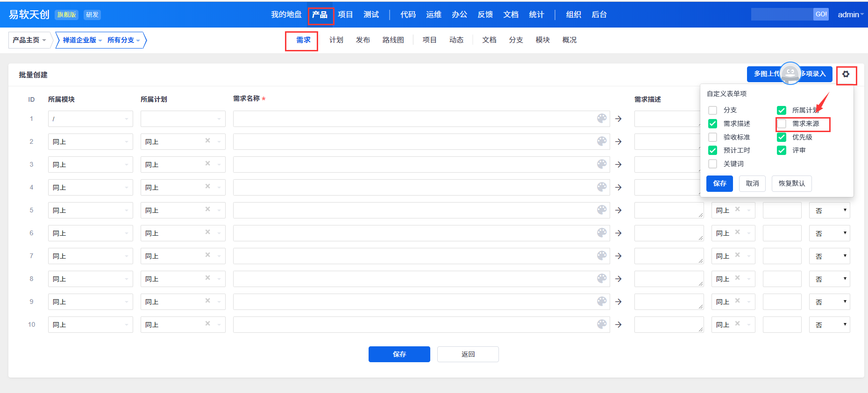Open the palette icon in row 6 name field
868x393 pixels.
pos(602,232)
